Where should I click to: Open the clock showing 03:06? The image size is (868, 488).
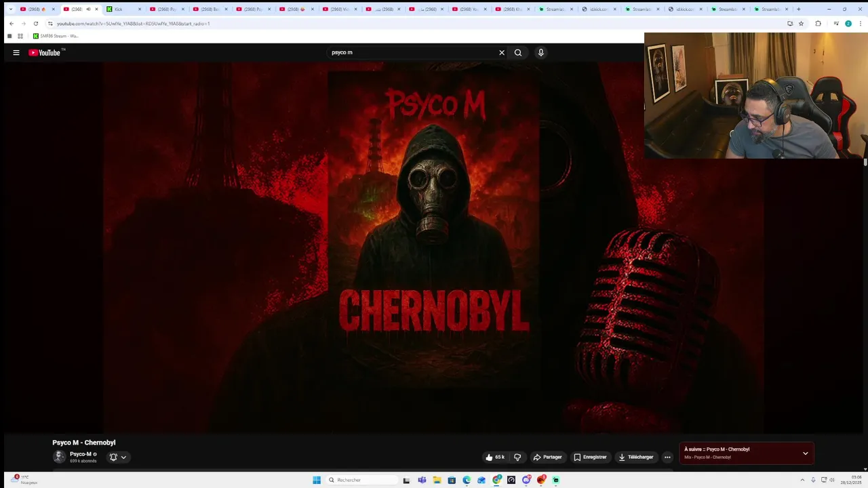tap(851, 480)
